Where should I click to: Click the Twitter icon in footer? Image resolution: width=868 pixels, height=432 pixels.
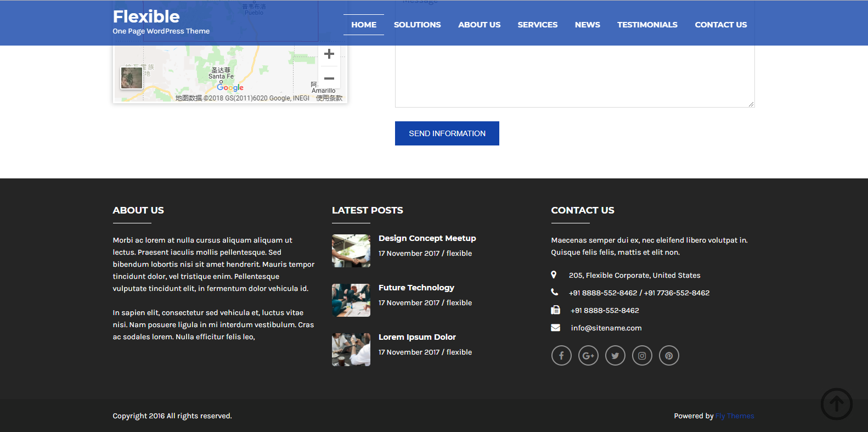615,356
